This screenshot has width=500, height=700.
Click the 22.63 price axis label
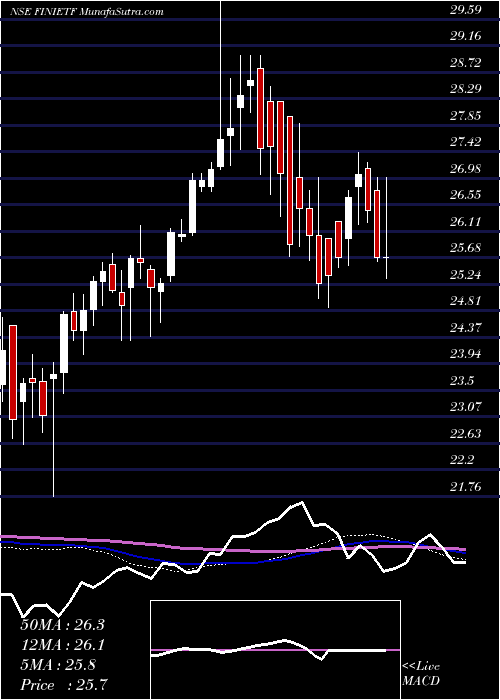coord(465,433)
